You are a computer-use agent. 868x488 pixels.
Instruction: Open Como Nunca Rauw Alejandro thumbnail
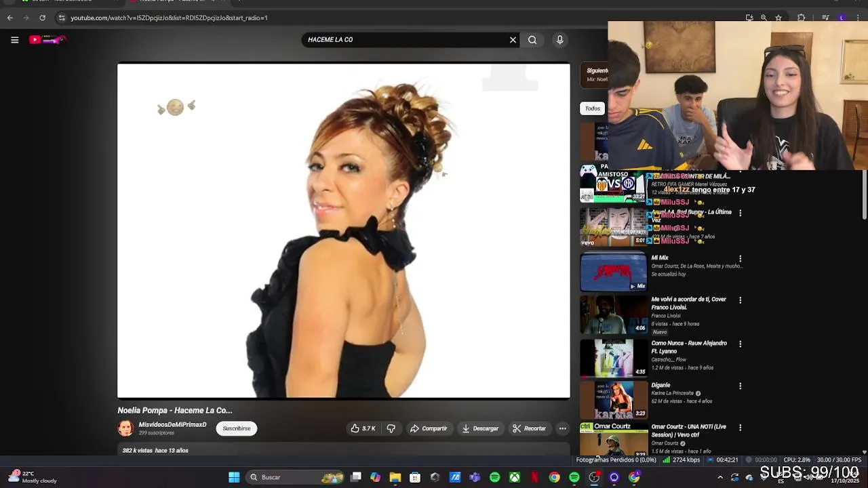coord(614,357)
